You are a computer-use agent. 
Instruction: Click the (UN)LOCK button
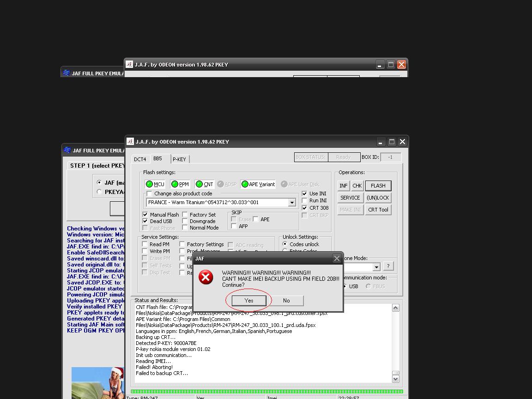click(378, 198)
